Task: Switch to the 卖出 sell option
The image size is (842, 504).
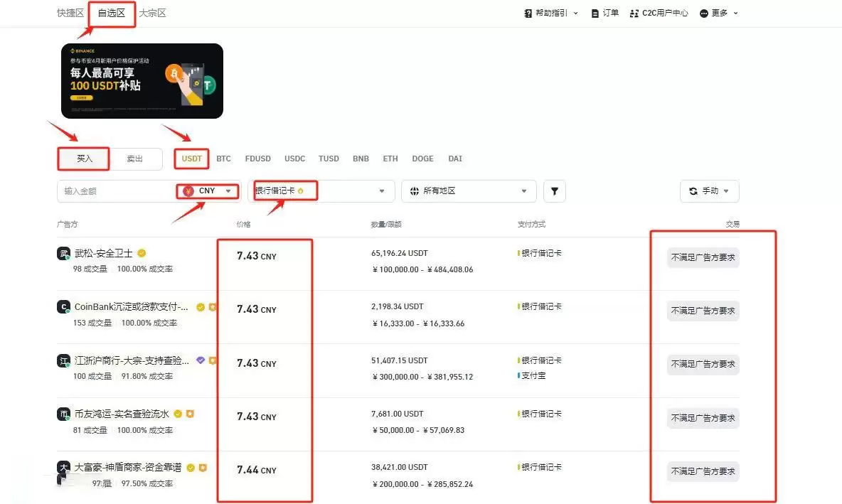Action: click(136, 159)
